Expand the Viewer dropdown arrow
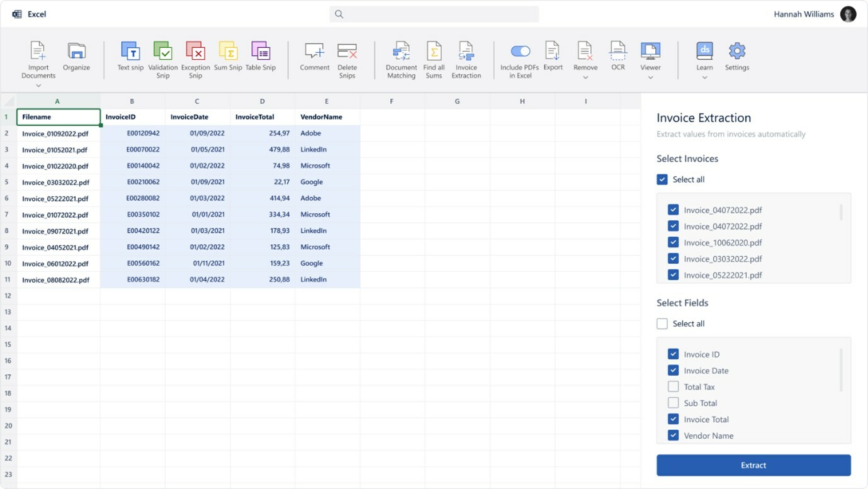This screenshot has width=868, height=489. click(650, 77)
